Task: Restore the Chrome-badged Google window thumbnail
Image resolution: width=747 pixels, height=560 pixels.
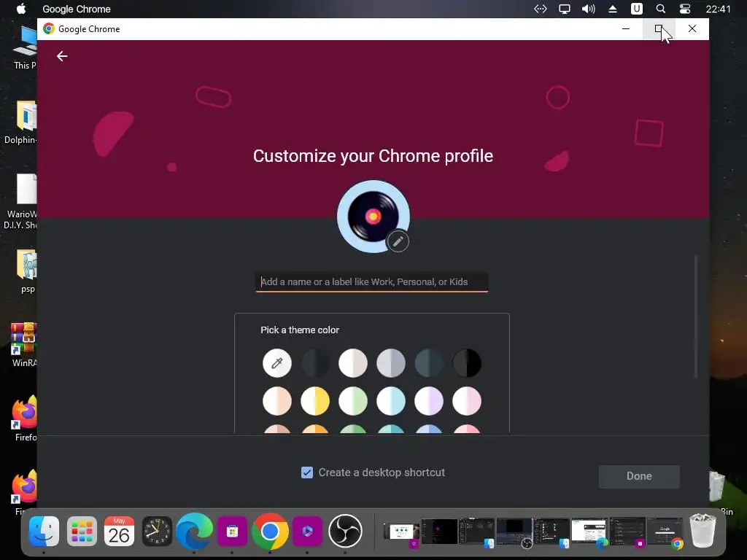Action: pos(665,532)
